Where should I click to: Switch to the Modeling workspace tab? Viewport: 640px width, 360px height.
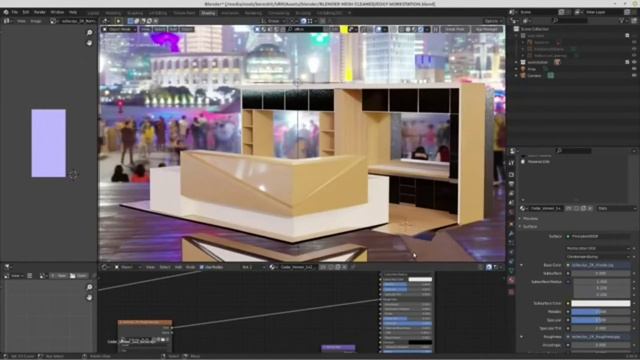[x=113, y=13]
